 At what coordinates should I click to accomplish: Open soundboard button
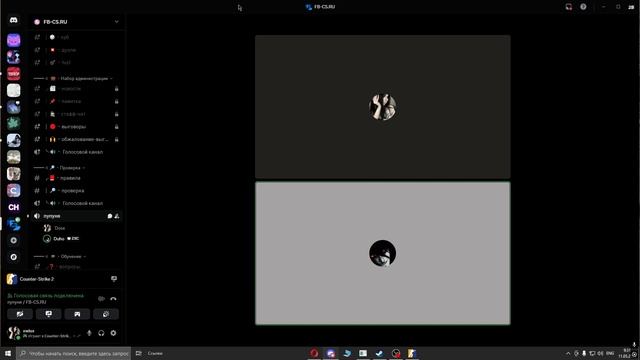pos(106,314)
